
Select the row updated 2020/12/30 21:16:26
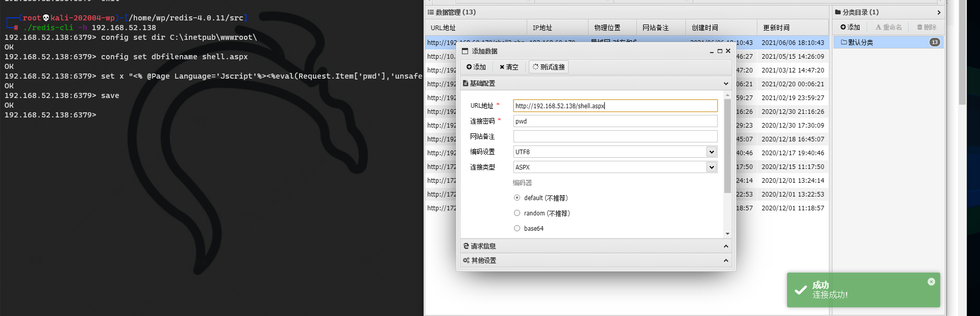click(x=793, y=112)
